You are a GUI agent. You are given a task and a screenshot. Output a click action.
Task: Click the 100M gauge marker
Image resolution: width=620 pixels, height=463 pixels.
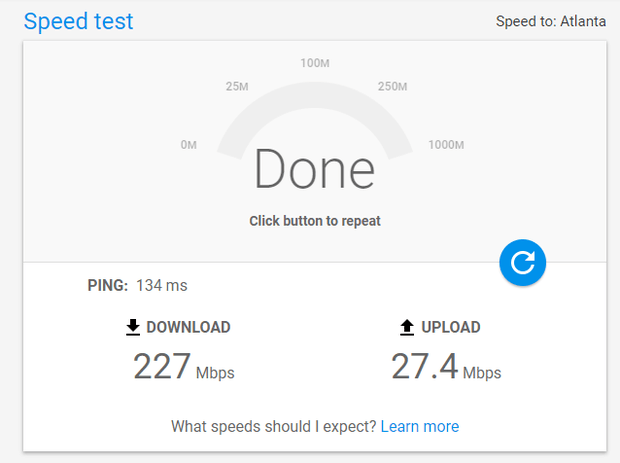coord(315,63)
